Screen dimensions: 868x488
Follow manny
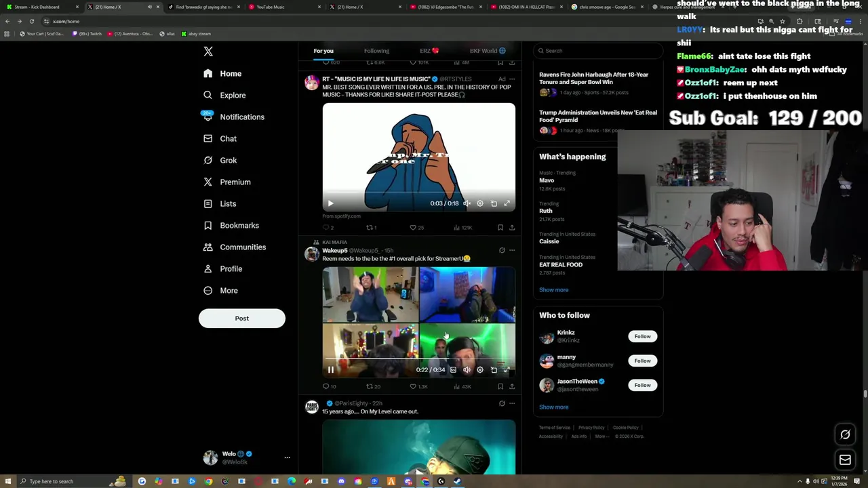(642, 361)
